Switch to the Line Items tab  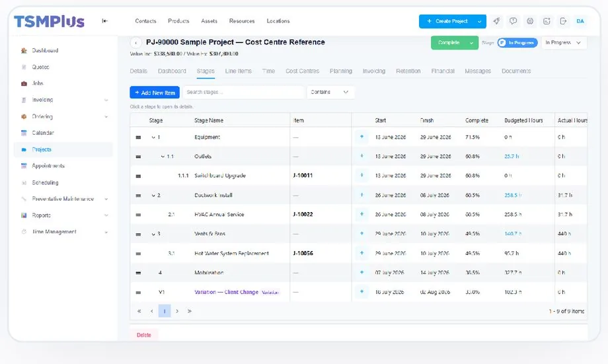238,71
